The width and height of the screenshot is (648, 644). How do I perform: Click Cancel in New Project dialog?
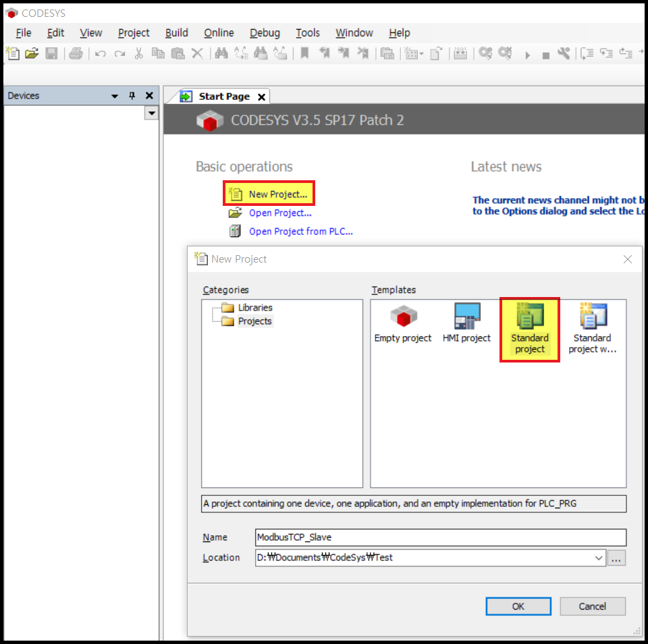coord(592,606)
